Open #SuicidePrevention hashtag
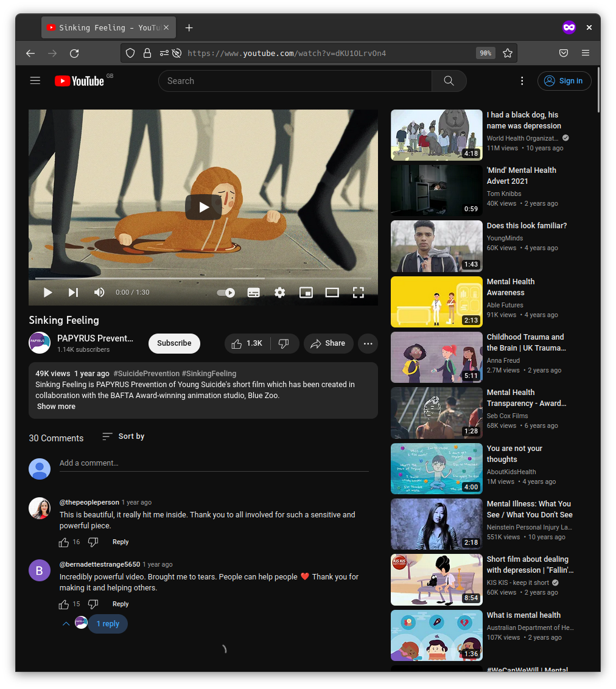 (146, 374)
